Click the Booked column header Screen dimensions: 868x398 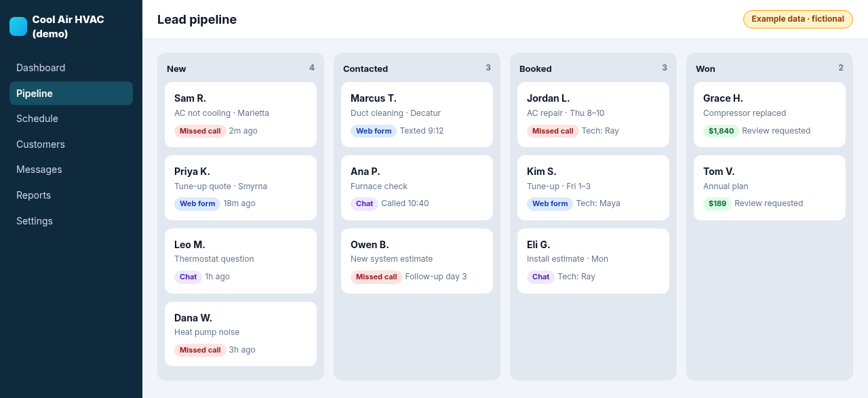tap(536, 68)
